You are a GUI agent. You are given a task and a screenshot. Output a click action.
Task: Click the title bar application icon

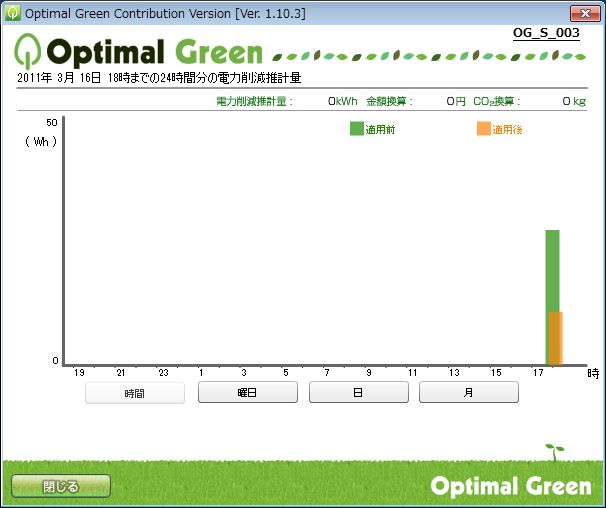click(x=12, y=13)
